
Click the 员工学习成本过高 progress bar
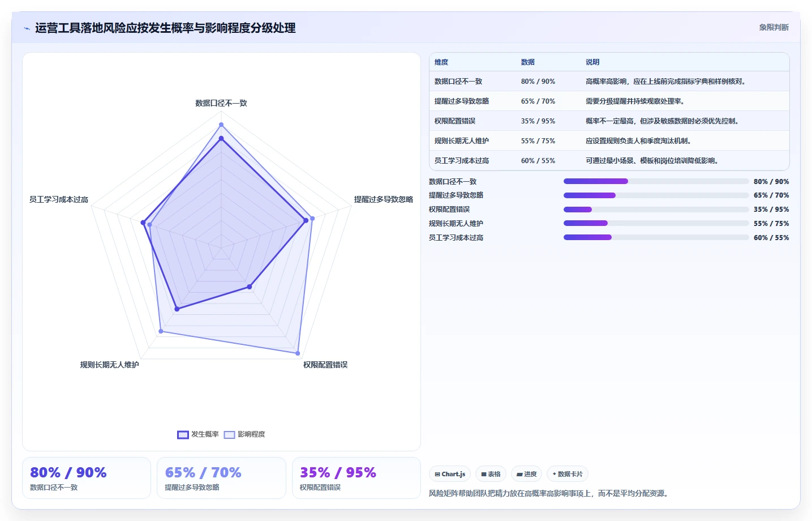coord(656,237)
